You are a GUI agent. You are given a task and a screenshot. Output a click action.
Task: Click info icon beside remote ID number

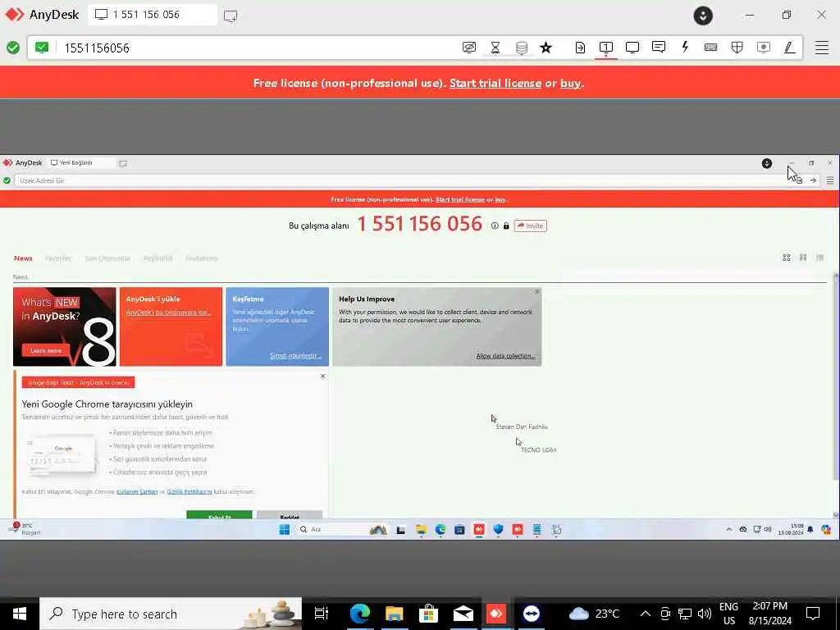(495, 226)
